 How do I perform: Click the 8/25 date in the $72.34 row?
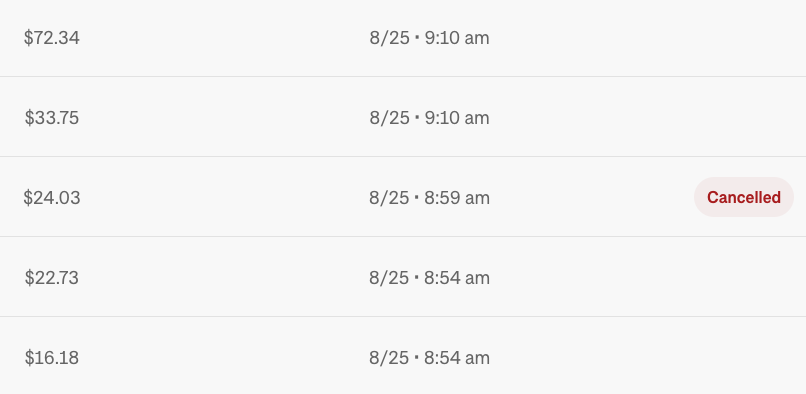coord(390,38)
